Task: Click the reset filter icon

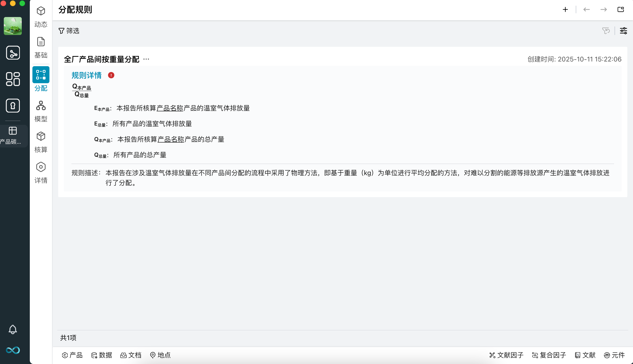Action: pyautogui.click(x=606, y=31)
